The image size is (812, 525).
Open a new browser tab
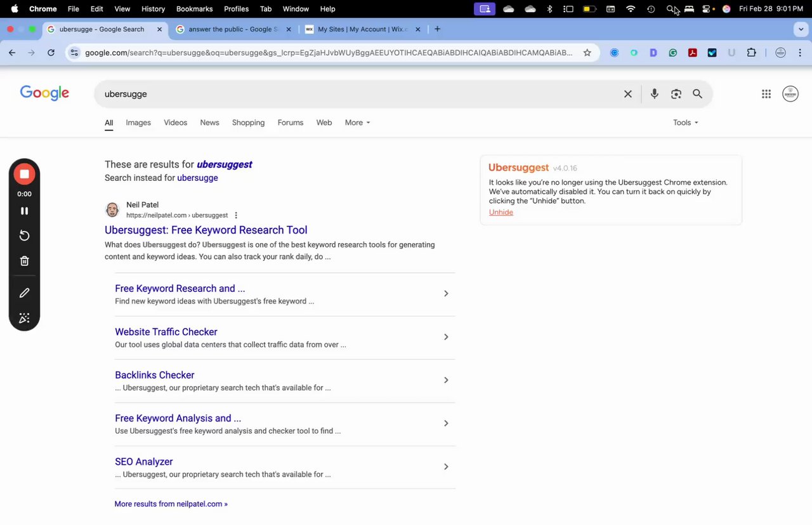click(x=437, y=29)
